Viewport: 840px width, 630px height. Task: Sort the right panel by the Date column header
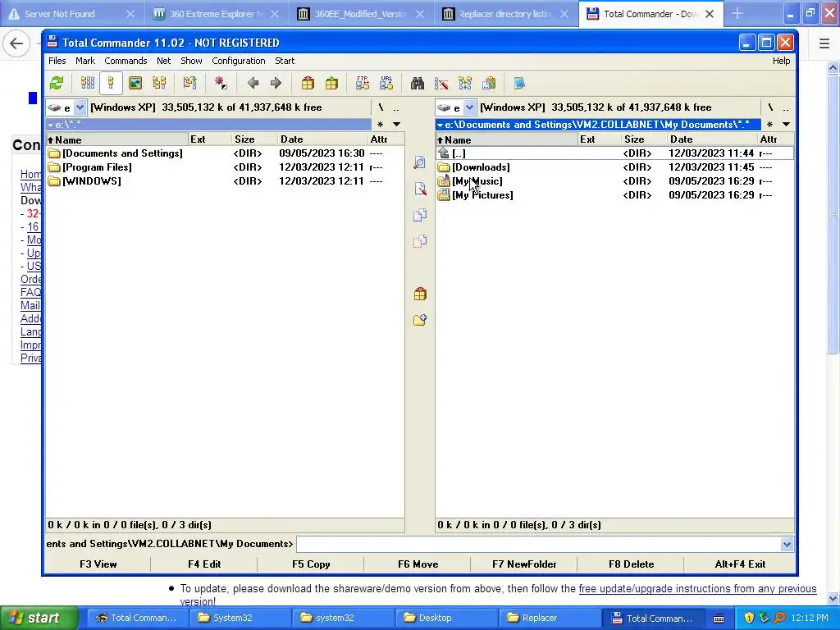(713, 139)
